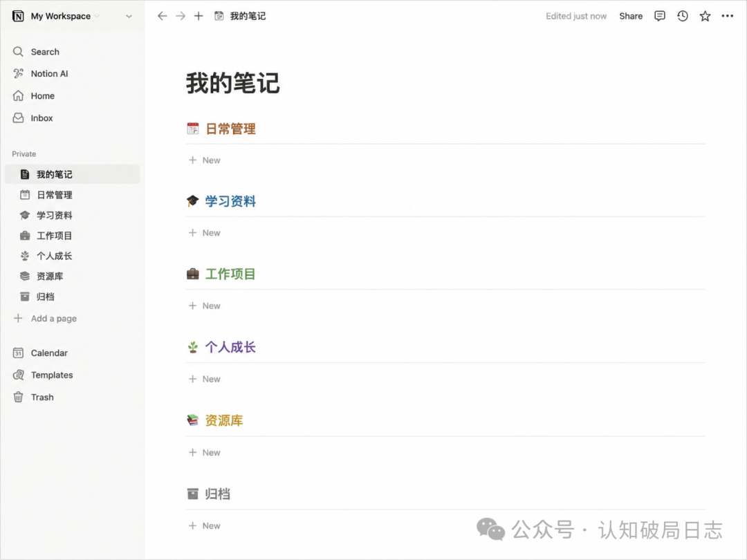The image size is (747, 560).
Task: Expand the My Workspace switcher chevron
Action: (x=129, y=16)
